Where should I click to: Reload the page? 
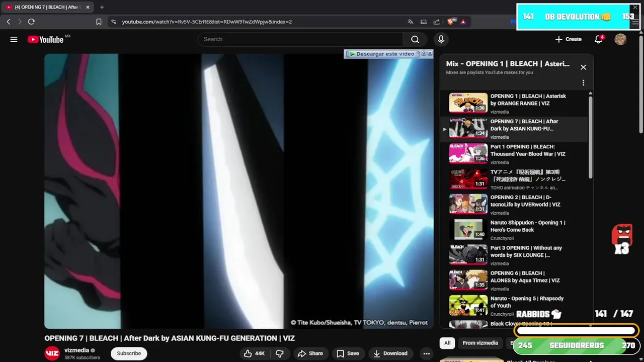point(31,22)
